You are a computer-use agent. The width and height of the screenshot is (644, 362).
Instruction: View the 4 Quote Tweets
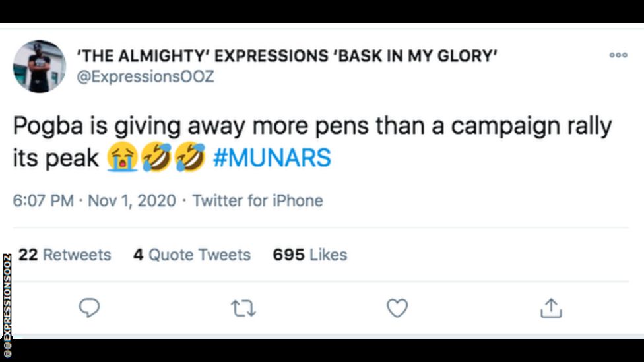coord(191,255)
